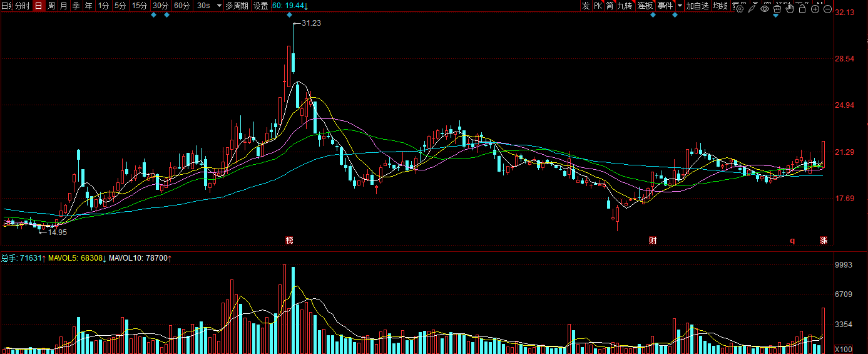The image size is (868, 354).
Task: Click the 21.29 price axis label
Action: point(845,152)
